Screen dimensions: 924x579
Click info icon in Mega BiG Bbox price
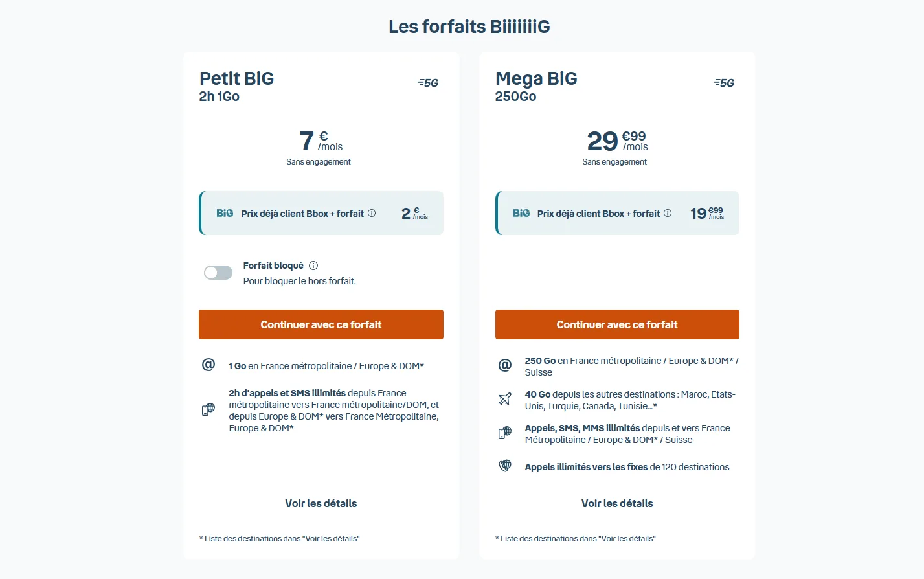click(x=668, y=213)
